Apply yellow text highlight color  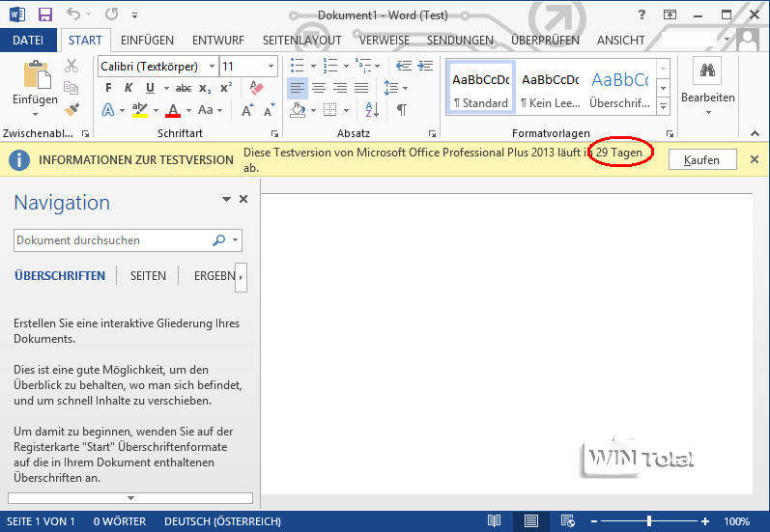pyautogui.click(x=140, y=110)
